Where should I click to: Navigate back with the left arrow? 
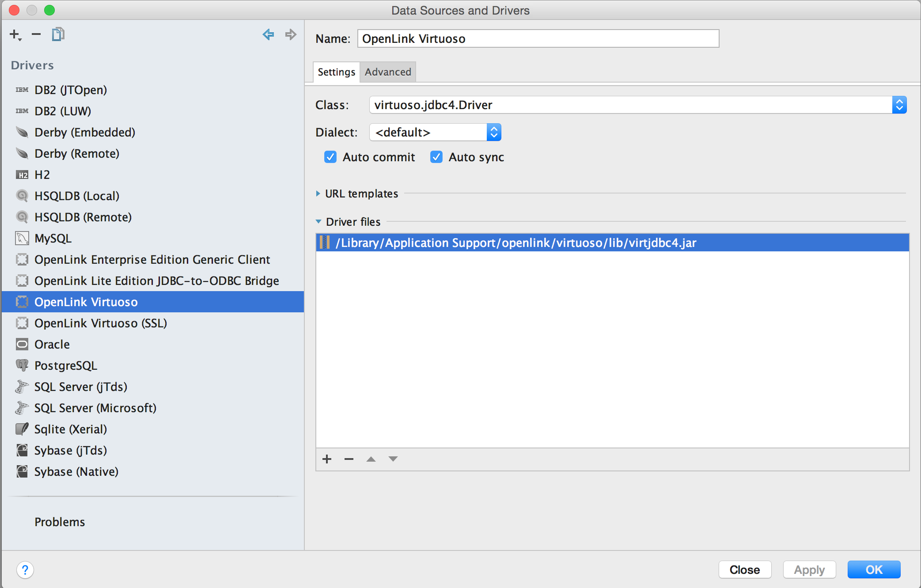click(x=268, y=34)
